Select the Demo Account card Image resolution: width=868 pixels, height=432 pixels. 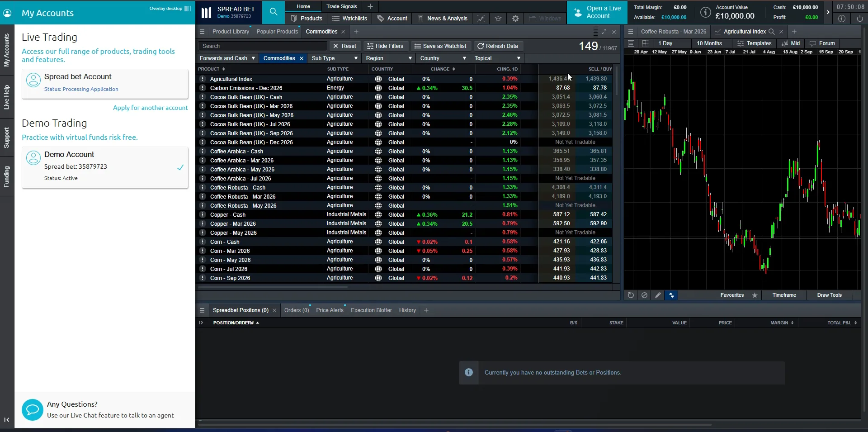105,167
